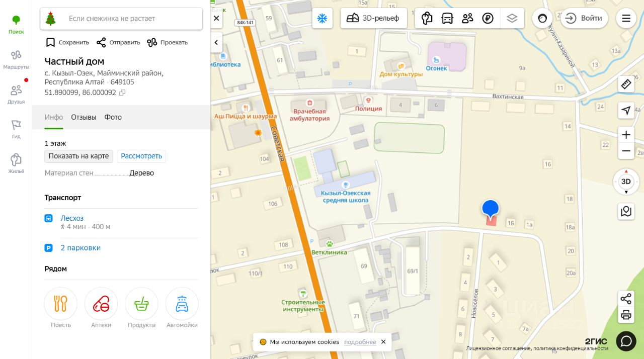Select the Ветклиника marker on map
Screen dimensions: 644x359
pyautogui.click(x=329, y=248)
